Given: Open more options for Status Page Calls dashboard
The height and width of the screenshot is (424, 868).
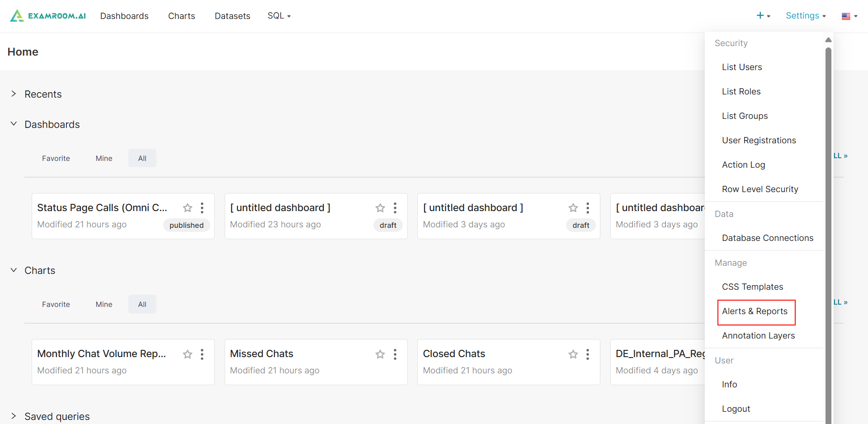Looking at the screenshot, I should click(x=202, y=208).
